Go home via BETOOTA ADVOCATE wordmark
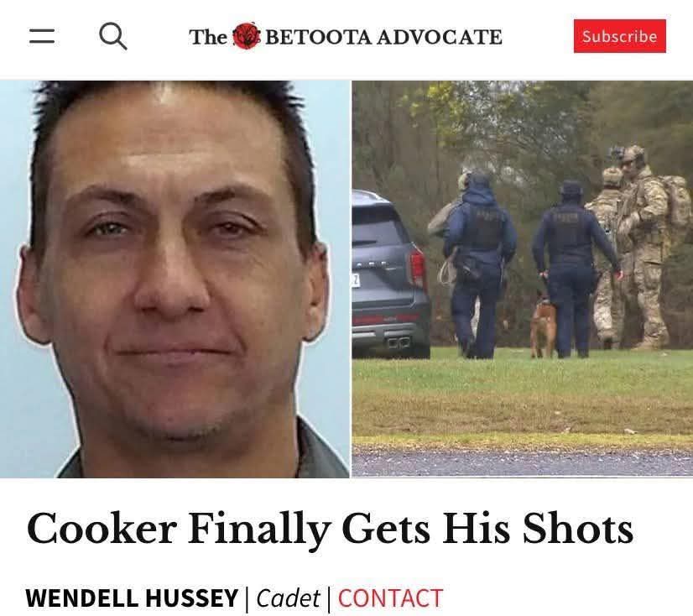 click(383, 37)
